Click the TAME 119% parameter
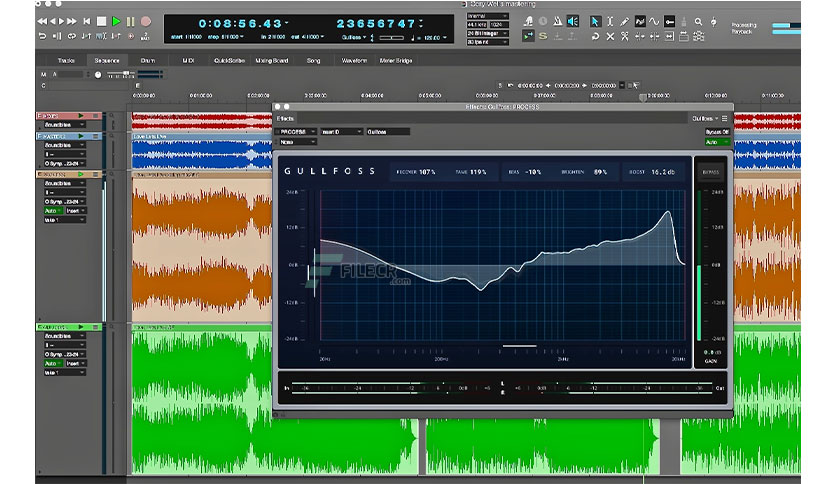836x484 pixels. pos(471,172)
